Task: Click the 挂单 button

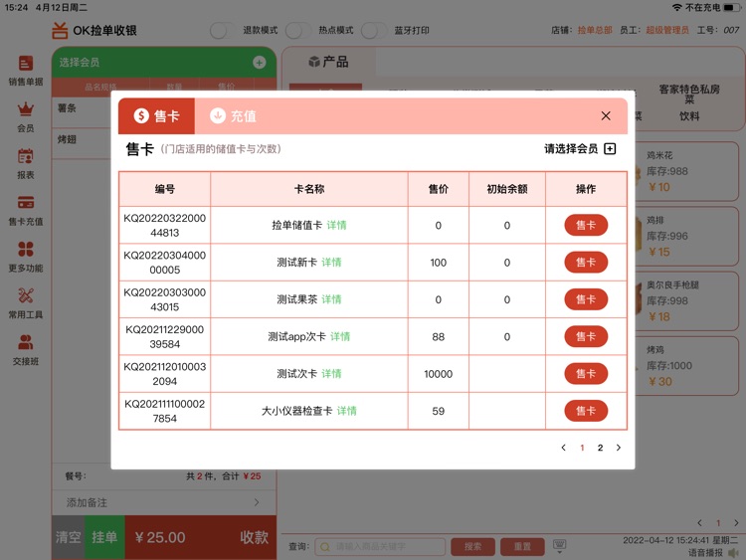Action: coord(104,537)
